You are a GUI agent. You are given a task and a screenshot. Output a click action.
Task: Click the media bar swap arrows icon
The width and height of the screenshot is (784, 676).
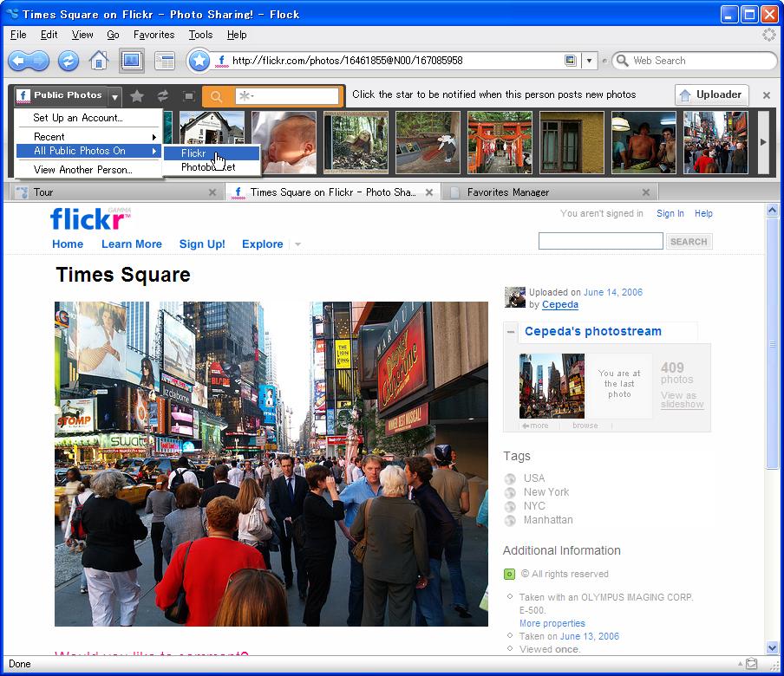tap(162, 95)
